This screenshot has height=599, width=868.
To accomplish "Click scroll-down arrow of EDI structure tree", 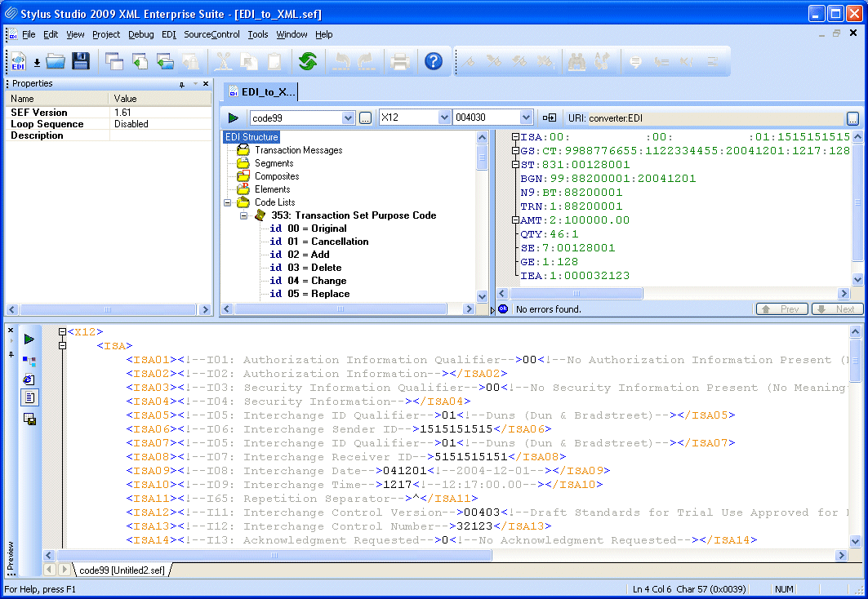I will point(482,296).
